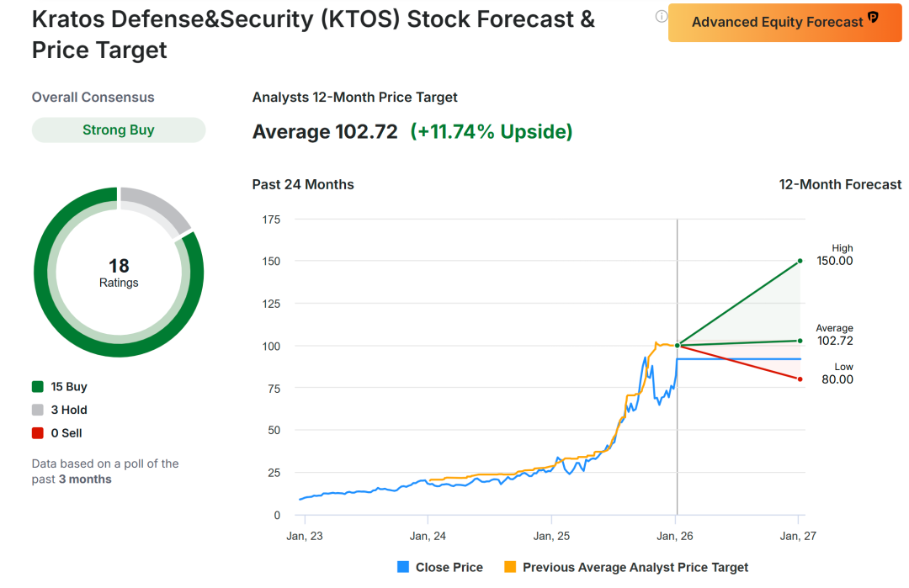909x588 pixels.
Task: Open the Advanced Equity Forecast
Action: (x=778, y=22)
